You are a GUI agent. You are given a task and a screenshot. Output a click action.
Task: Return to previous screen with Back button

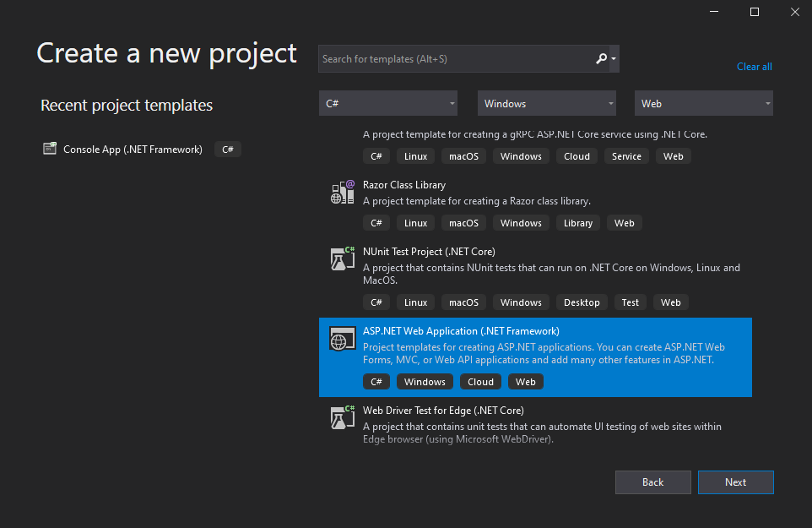pyautogui.click(x=652, y=482)
